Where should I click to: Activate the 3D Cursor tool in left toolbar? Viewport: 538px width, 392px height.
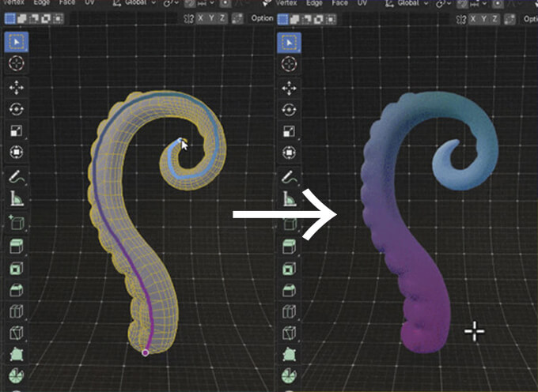click(15, 62)
